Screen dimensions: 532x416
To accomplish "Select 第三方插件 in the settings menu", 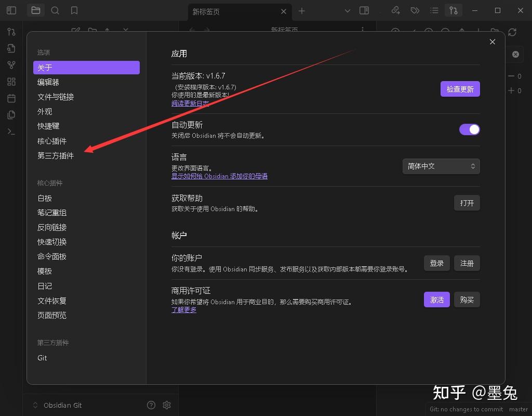I will tap(55, 155).
